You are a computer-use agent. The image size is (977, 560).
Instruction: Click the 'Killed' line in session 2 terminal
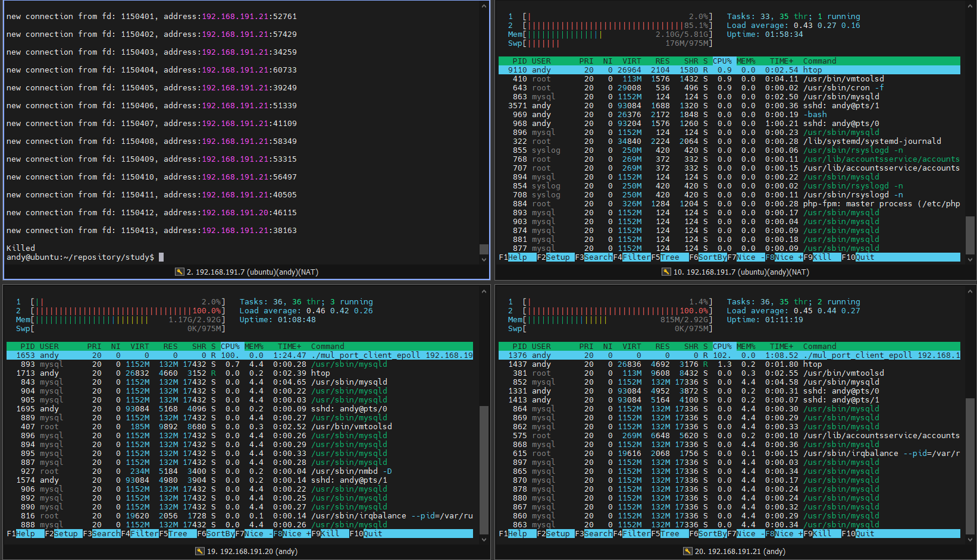pyautogui.click(x=21, y=248)
